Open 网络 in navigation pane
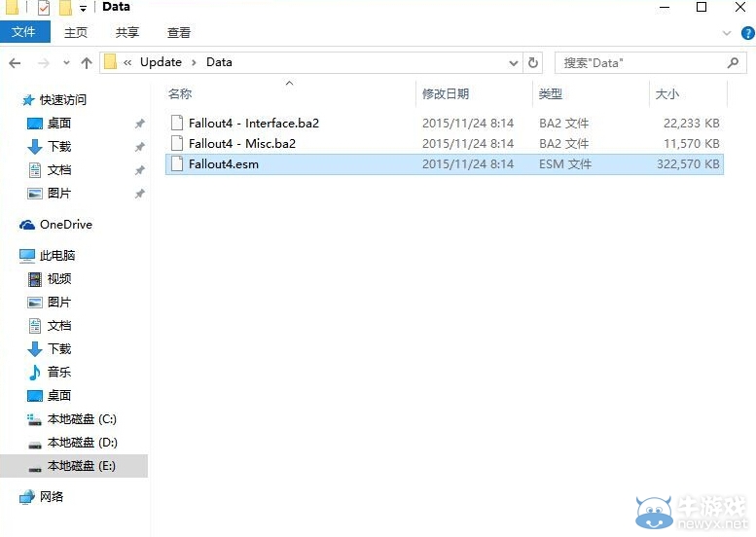The width and height of the screenshot is (756, 537). click(x=51, y=496)
